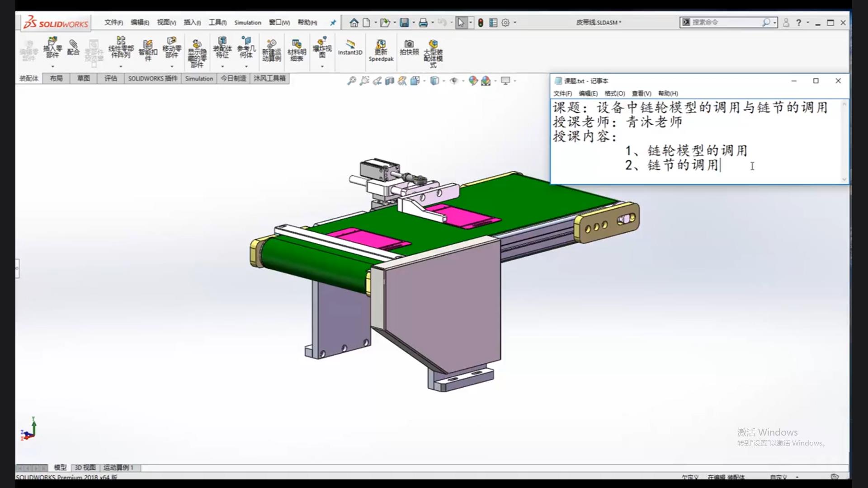The height and width of the screenshot is (488, 868).
Task: Click the Rebuild traffic light icon
Action: (481, 23)
